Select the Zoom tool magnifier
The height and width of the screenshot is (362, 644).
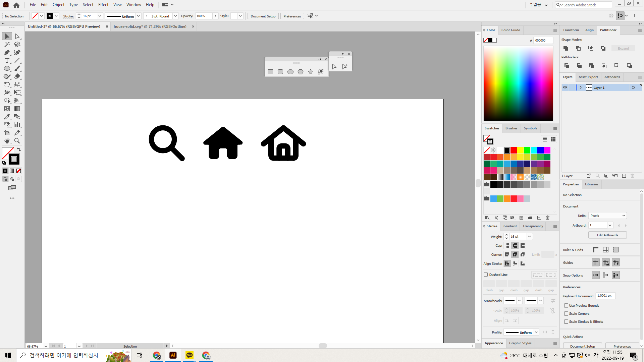tap(17, 141)
